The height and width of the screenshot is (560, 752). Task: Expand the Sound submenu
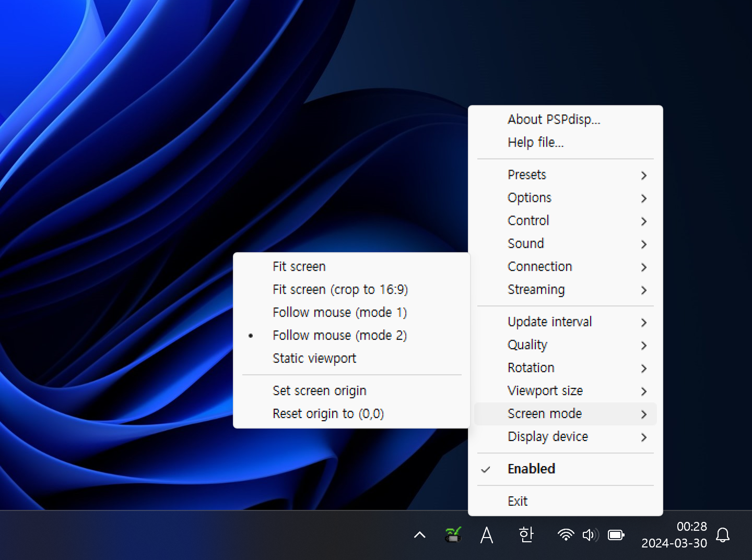[x=566, y=244]
